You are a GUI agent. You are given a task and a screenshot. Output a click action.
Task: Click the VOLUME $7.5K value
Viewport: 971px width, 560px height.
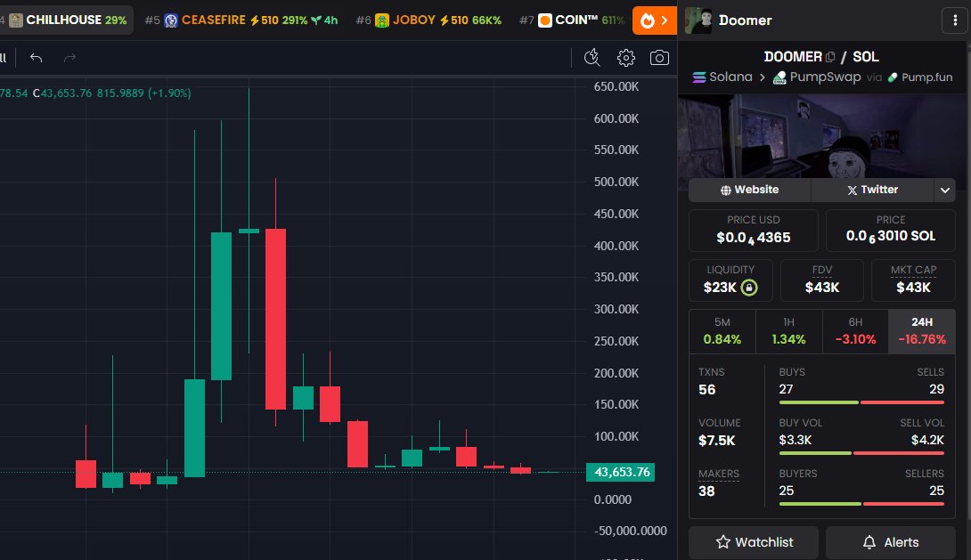coord(716,441)
